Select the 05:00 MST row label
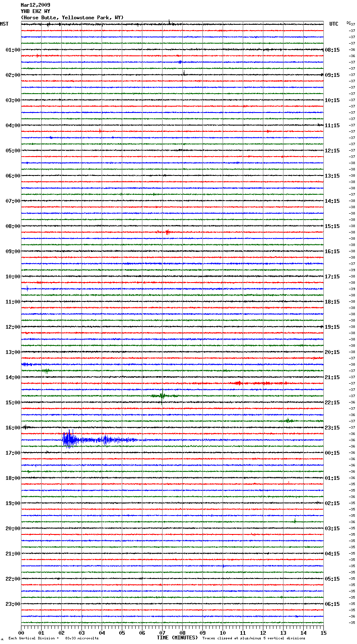357x644 pixels. pos(13,151)
